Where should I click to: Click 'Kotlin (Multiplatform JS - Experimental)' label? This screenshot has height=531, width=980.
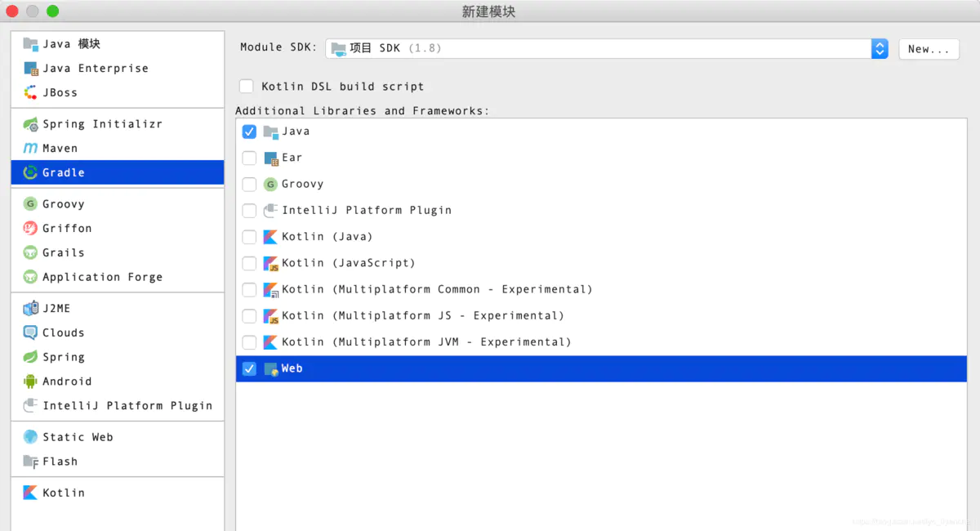[423, 316]
